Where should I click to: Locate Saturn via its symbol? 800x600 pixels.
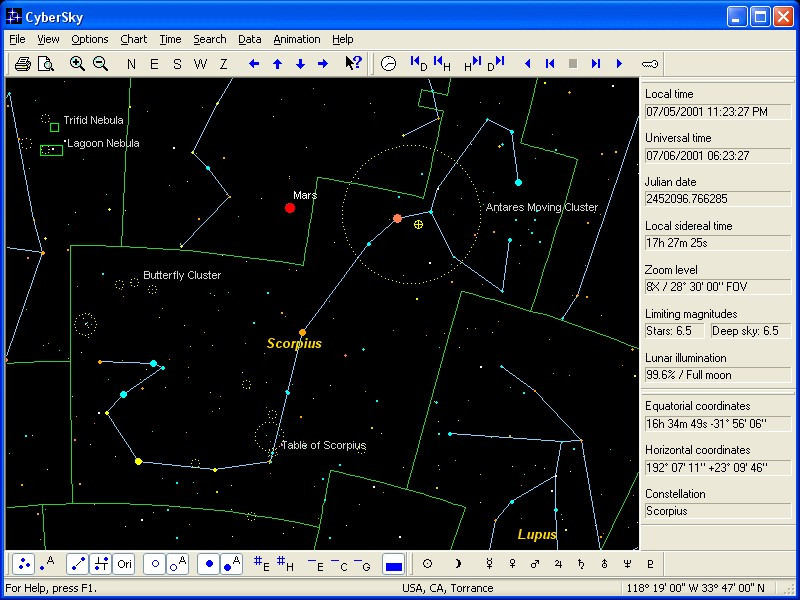(x=581, y=564)
